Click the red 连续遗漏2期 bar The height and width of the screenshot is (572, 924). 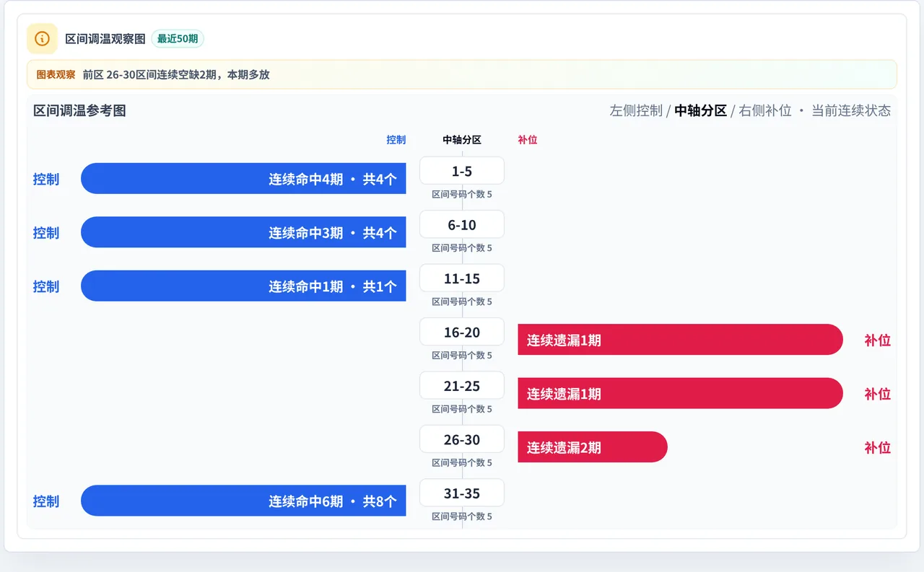click(x=593, y=447)
